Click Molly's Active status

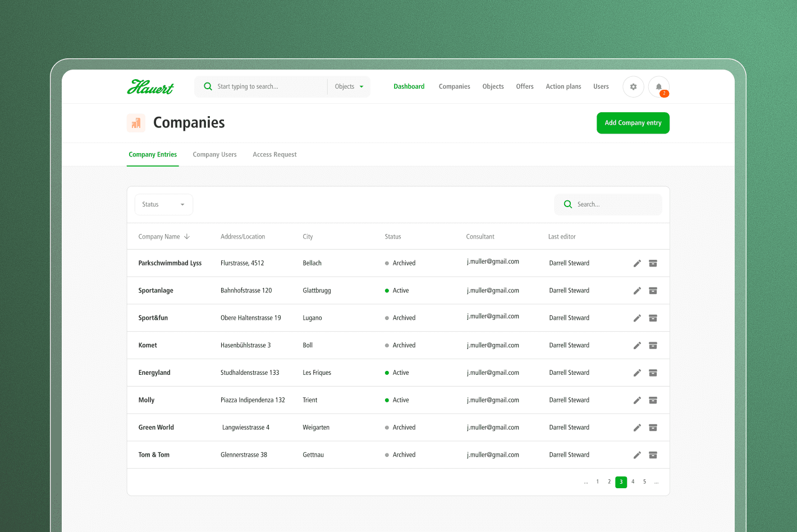[397, 400]
